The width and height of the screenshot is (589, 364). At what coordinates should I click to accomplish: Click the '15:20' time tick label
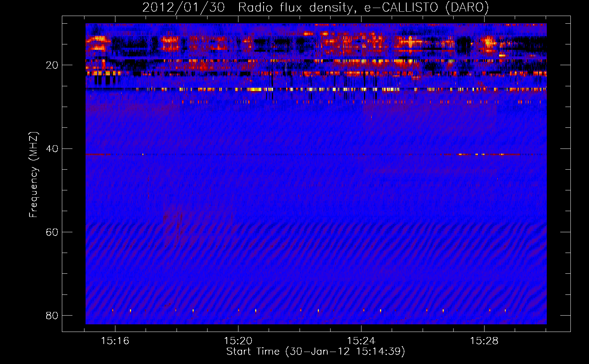click(x=238, y=341)
